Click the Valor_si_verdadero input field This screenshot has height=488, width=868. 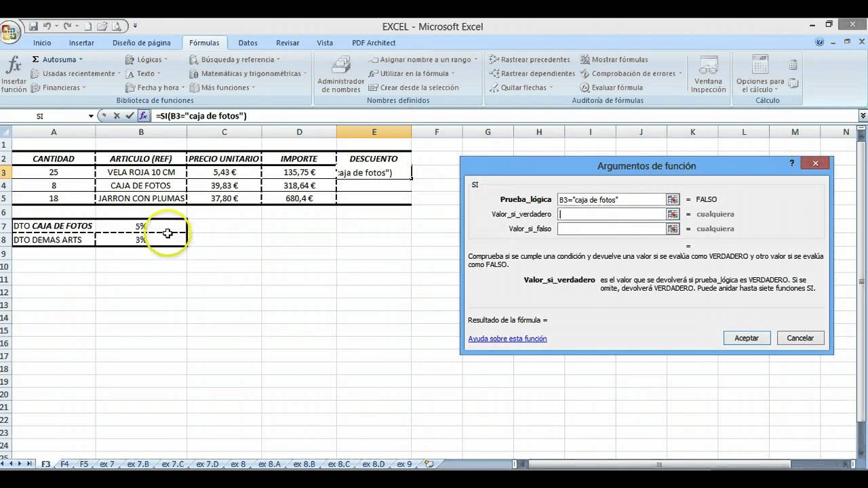pyautogui.click(x=611, y=214)
